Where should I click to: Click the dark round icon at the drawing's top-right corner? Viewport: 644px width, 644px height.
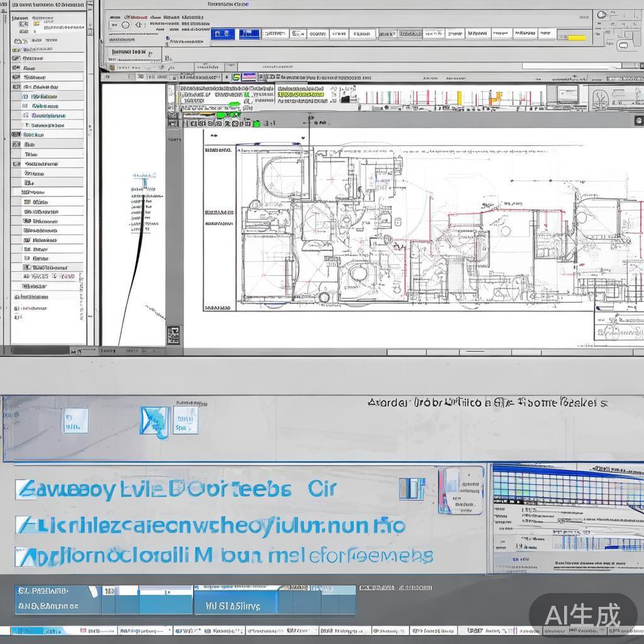tap(639, 120)
